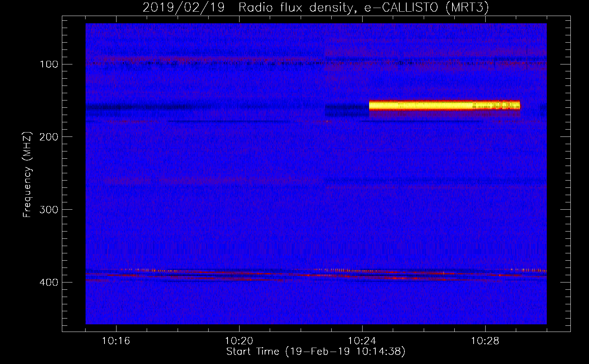Click the 'Start Time (19-Feb-19 10:14:38)' label
Viewport: 589px width, 364px height.
click(x=316, y=352)
